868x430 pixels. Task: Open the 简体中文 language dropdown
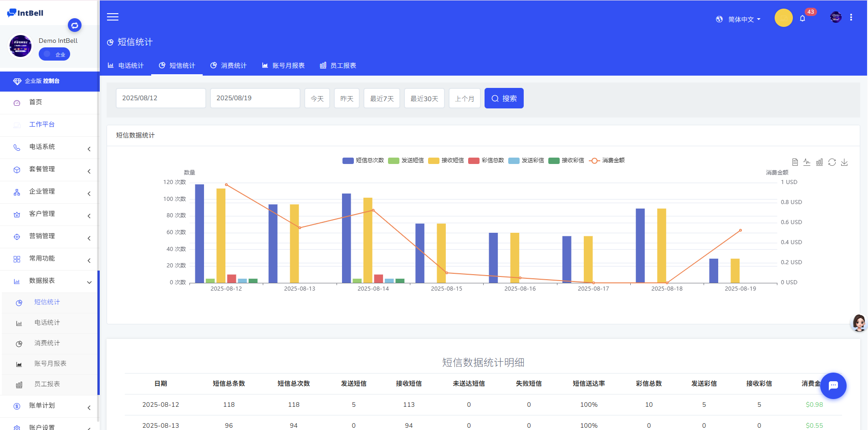[x=744, y=19]
